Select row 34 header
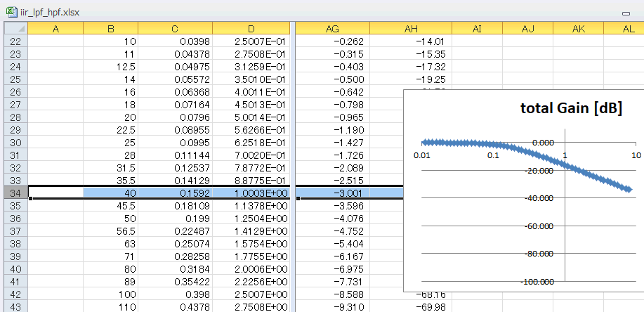 (16, 193)
